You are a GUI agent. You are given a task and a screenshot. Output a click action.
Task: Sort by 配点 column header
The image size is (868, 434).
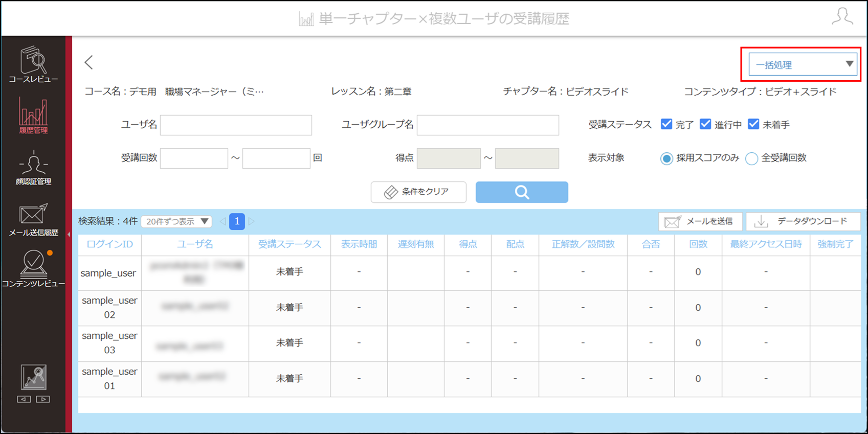coord(515,244)
